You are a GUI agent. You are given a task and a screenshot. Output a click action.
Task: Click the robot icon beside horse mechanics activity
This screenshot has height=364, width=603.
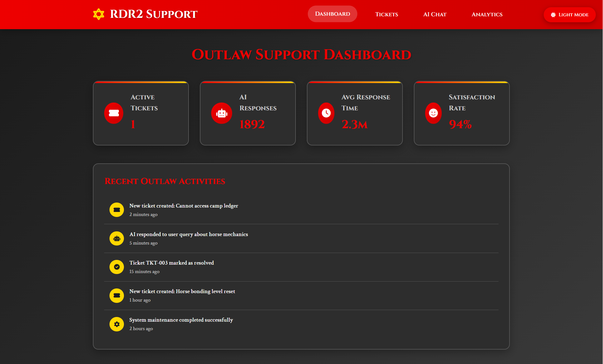[x=116, y=238]
